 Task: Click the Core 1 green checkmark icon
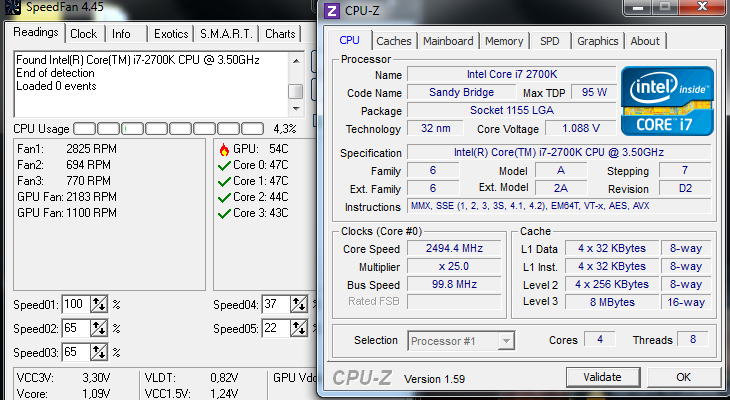pos(224,182)
